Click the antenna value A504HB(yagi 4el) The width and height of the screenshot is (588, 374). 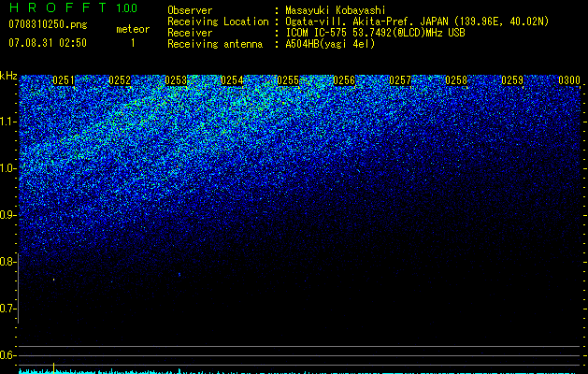click(x=330, y=44)
